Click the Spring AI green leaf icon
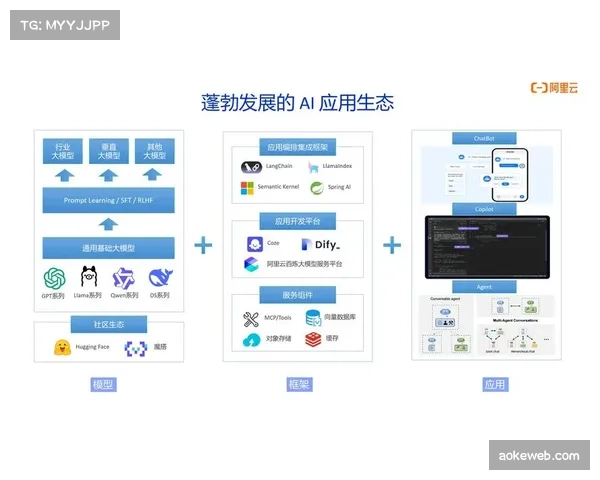The image size is (600, 480). tap(317, 188)
